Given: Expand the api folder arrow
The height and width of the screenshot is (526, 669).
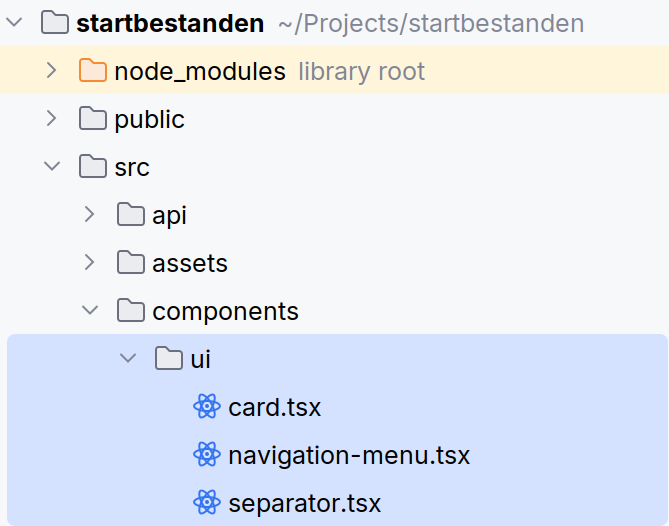Looking at the screenshot, I should click(90, 215).
